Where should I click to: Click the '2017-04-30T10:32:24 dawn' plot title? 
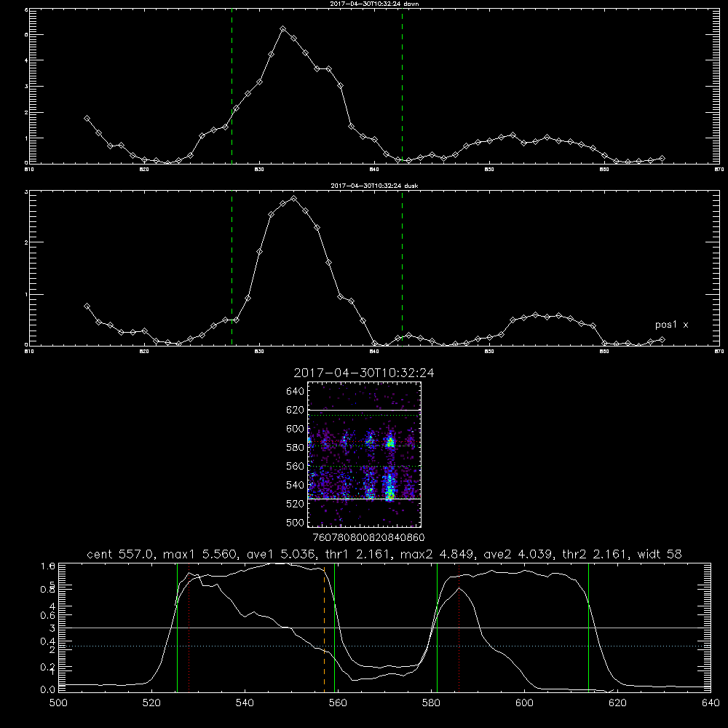pos(374,4)
